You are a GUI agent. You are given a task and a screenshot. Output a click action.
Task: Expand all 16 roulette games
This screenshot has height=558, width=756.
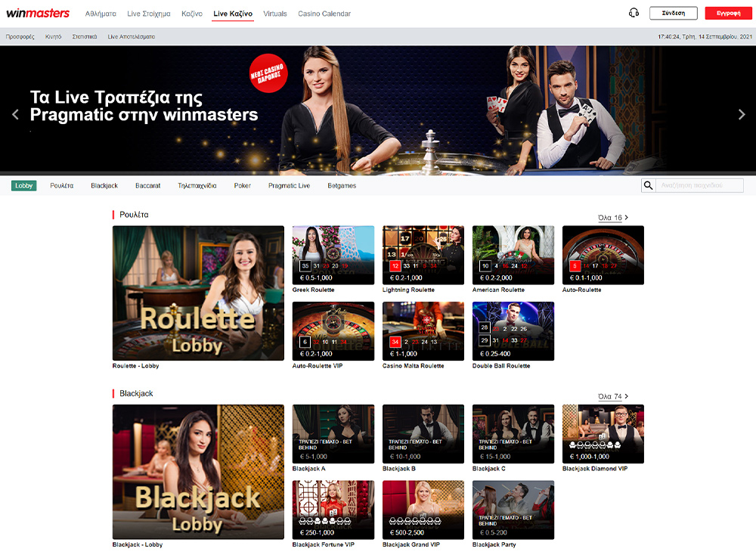pyautogui.click(x=613, y=218)
